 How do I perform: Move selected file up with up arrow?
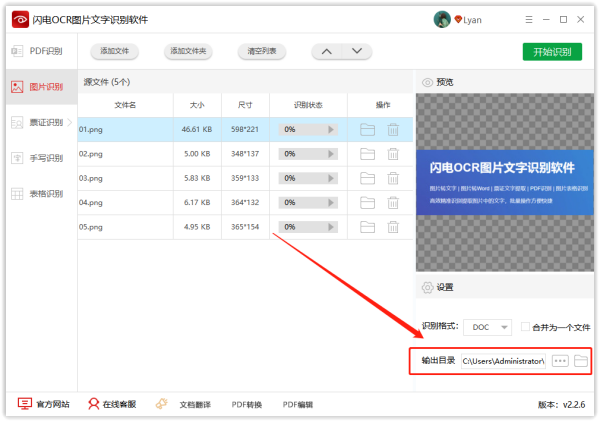point(327,52)
